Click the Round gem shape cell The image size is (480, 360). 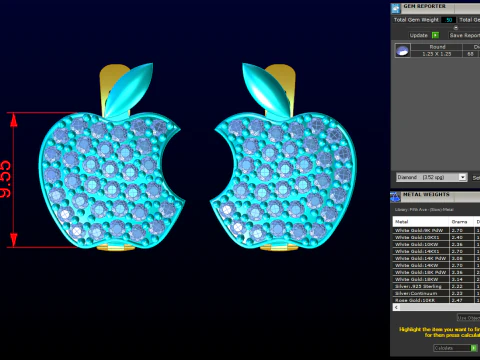437,47
